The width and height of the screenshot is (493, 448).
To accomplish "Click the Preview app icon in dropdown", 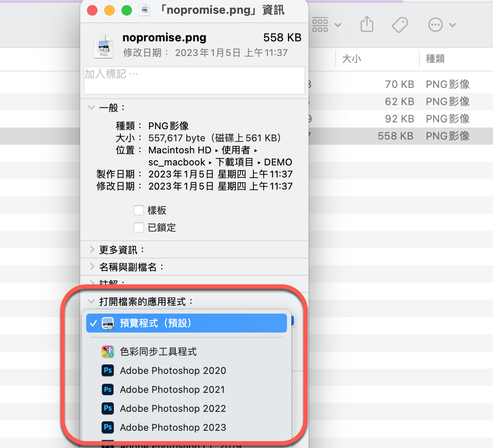I will [x=108, y=323].
